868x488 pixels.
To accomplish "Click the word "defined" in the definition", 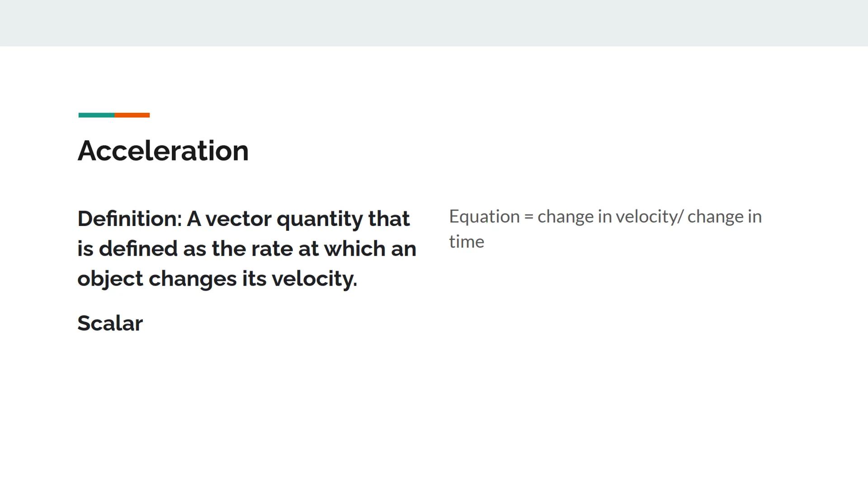I will click(138, 249).
